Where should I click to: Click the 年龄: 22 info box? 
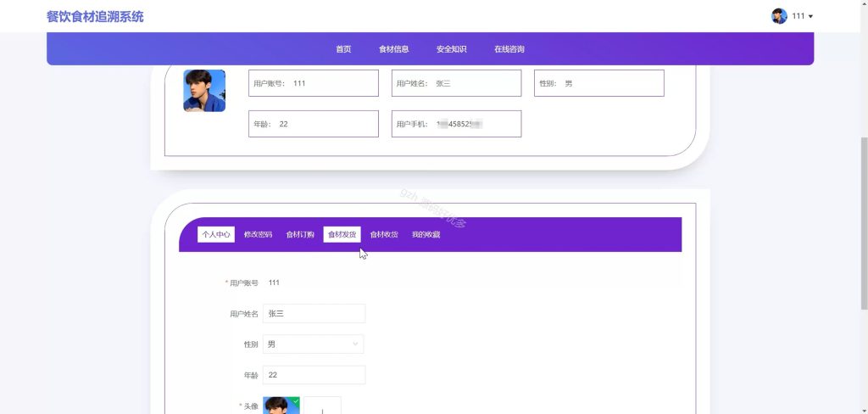click(314, 124)
